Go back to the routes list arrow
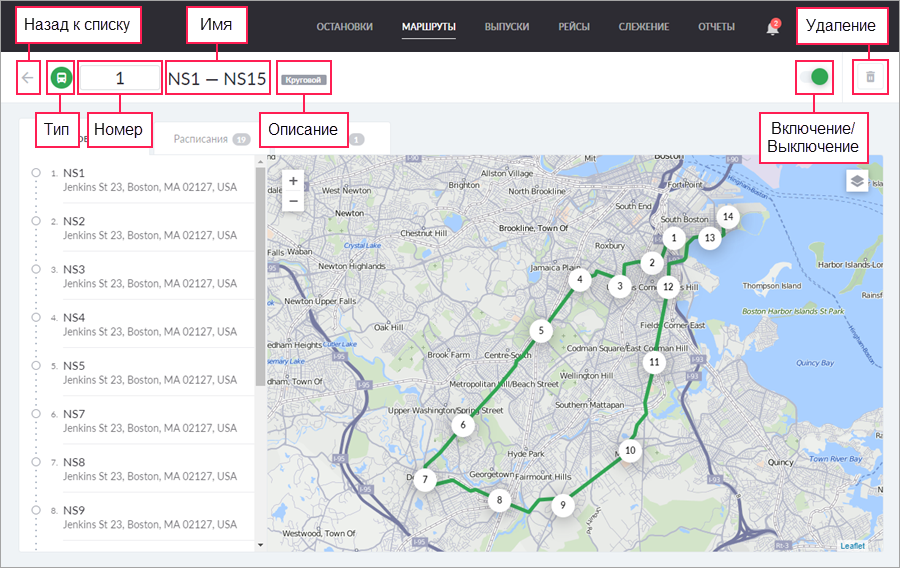Viewport: 900px width, 568px height. click(28, 77)
